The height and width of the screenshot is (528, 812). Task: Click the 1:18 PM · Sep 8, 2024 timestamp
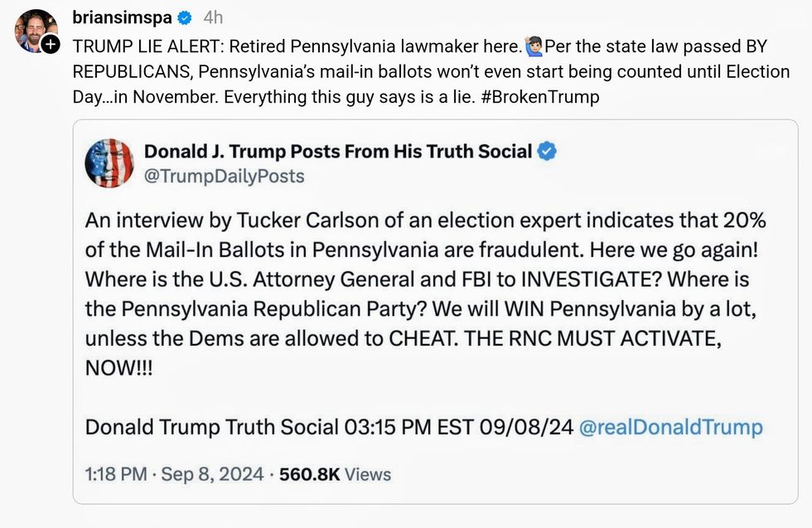(174, 475)
